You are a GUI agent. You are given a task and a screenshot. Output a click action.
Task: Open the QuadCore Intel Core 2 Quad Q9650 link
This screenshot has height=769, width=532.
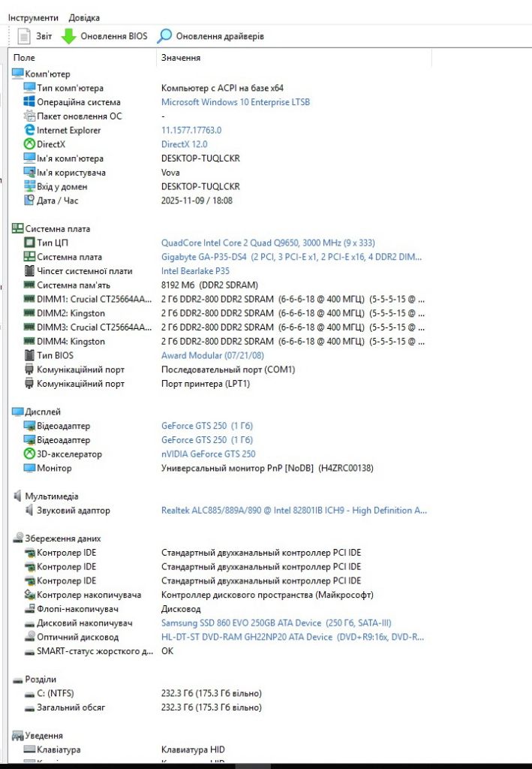[x=268, y=243]
